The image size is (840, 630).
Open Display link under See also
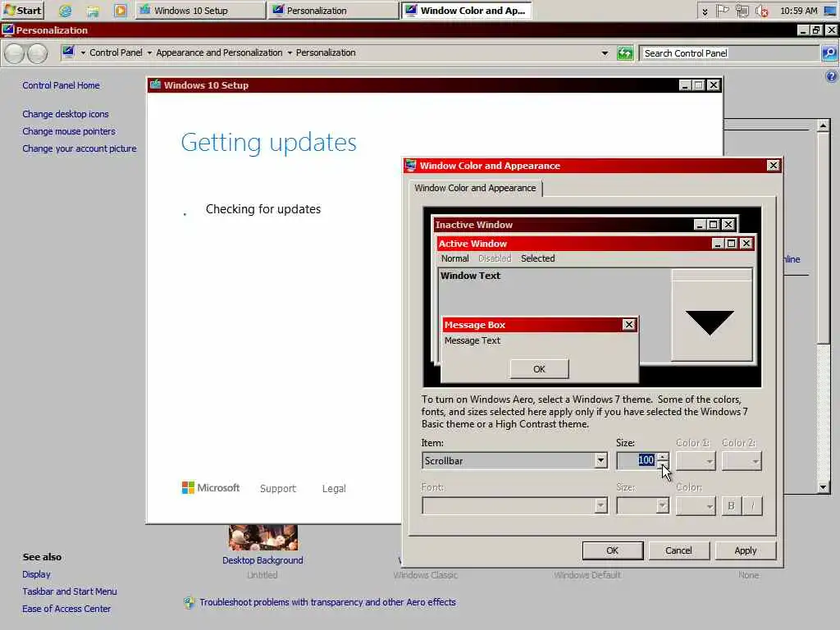pyautogui.click(x=36, y=574)
